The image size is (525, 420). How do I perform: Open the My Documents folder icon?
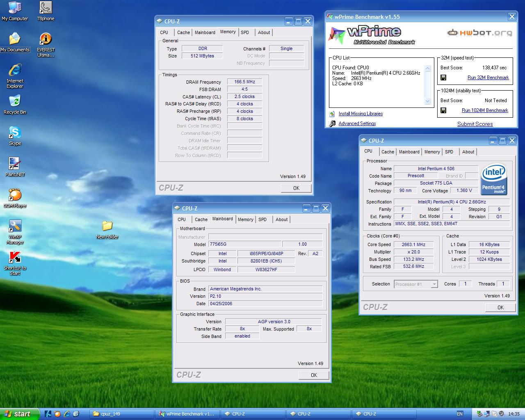[15, 42]
